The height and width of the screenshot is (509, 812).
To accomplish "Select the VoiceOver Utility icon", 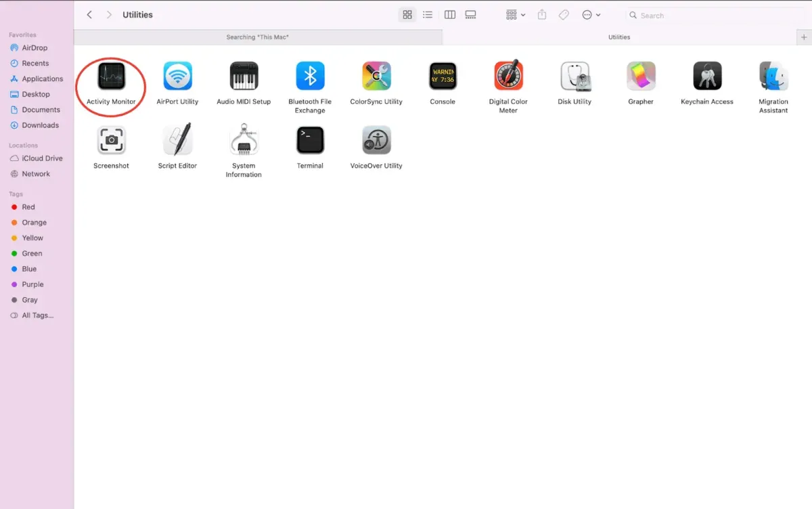I will pyautogui.click(x=376, y=140).
